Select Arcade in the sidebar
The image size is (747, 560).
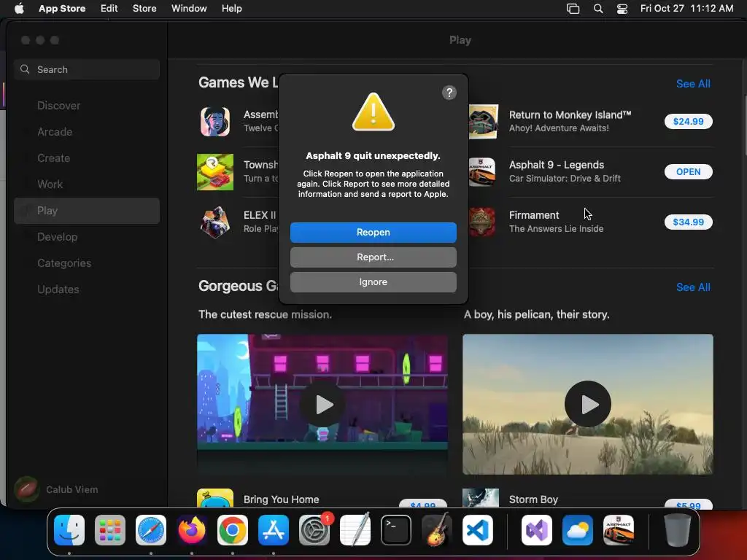coord(87,132)
